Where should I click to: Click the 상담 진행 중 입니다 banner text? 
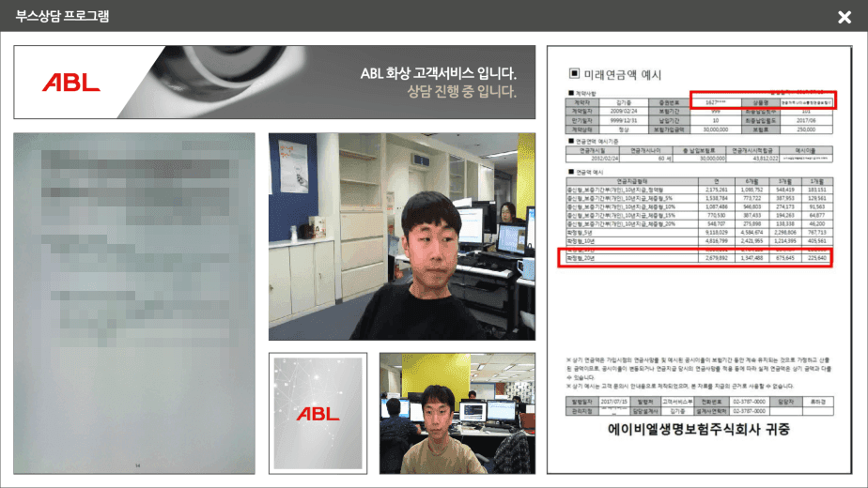(461, 91)
